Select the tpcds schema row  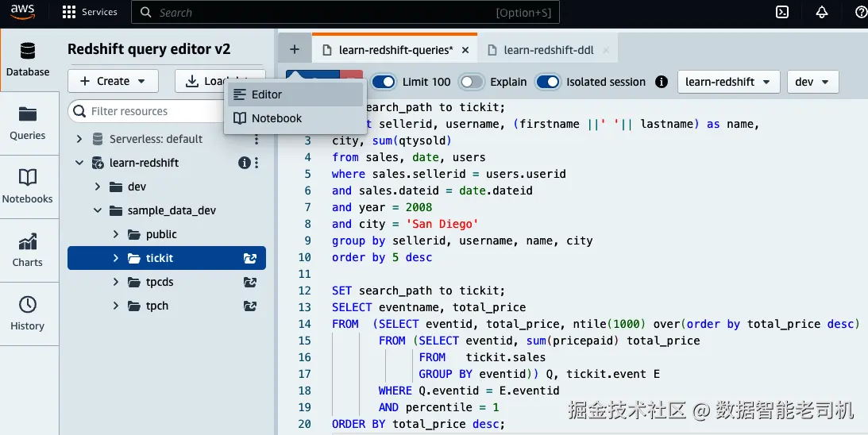click(167, 282)
